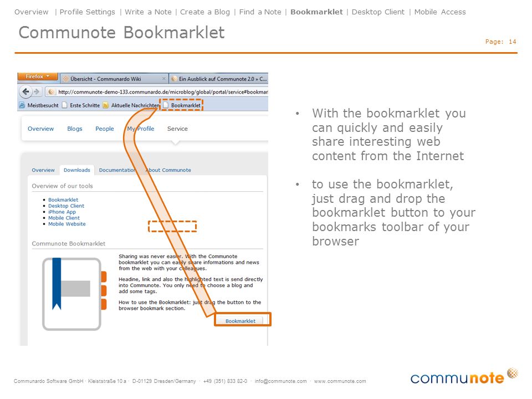Click the Aktuelle Nachrichten RSS feed icon
The image size is (532, 399).
[x=105, y=105]
